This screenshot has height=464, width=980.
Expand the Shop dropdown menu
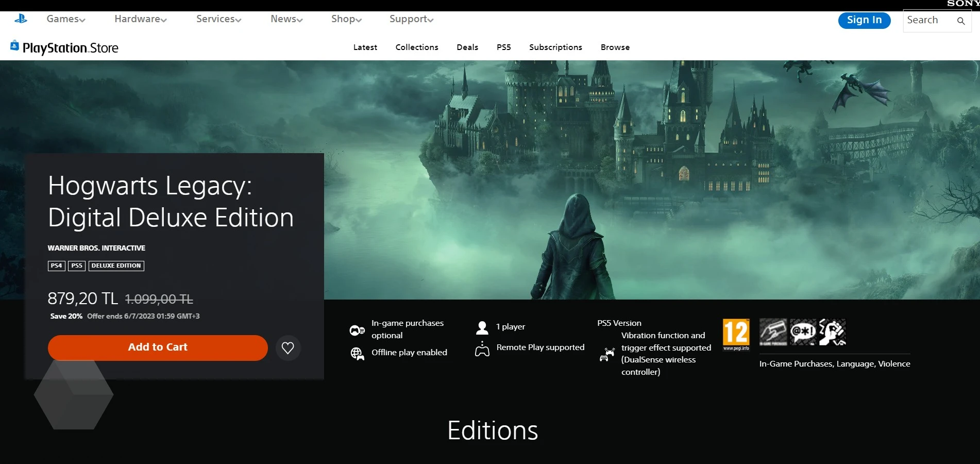click(x=347, y=19)
